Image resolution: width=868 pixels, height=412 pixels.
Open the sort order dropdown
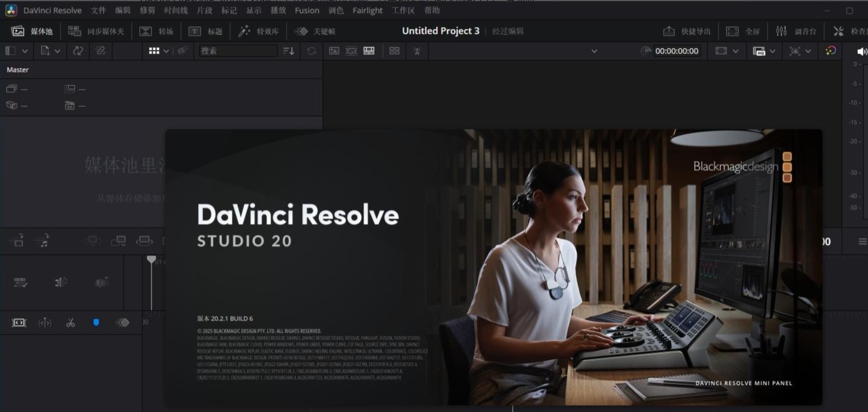[x=287, y=51]
